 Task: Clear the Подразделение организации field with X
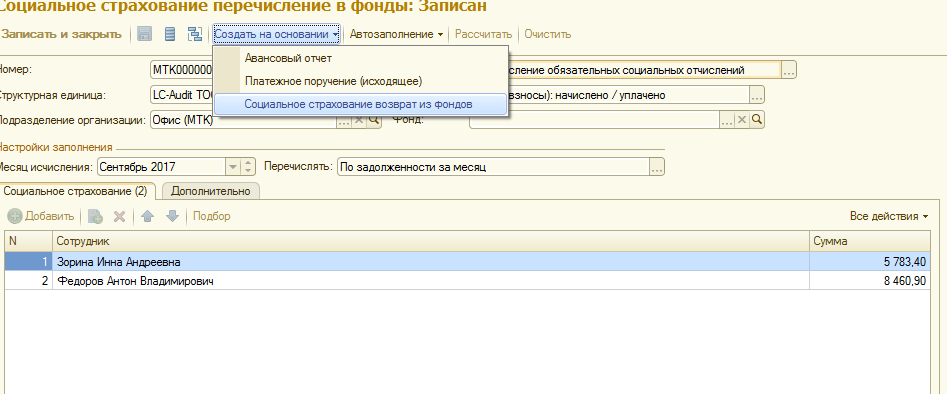[359, 120]
